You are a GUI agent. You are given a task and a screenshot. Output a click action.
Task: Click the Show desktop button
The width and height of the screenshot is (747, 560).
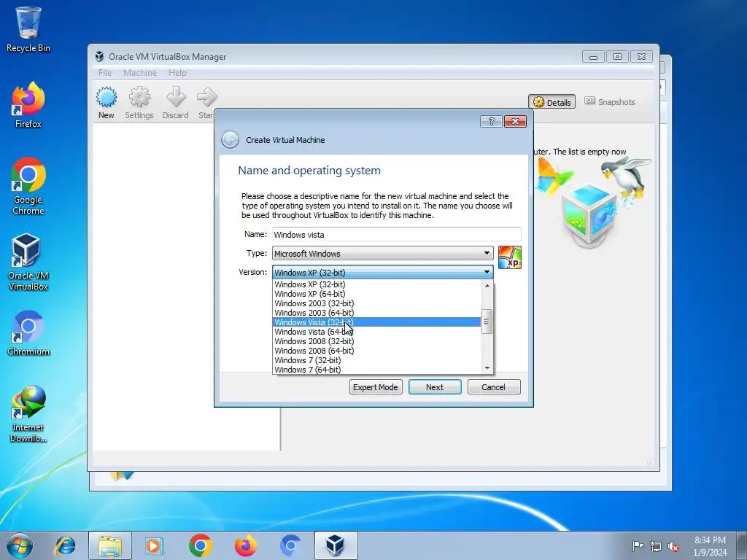point(742,545)
